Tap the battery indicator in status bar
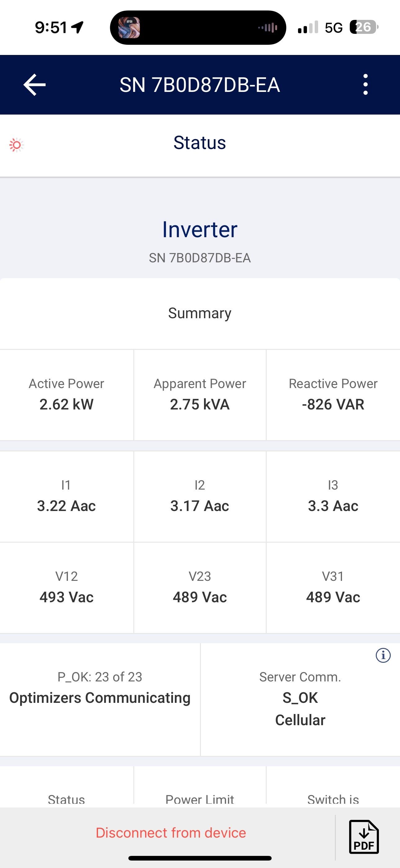This screenshot has height=868, width=400. pyautogui.click(x=364, y=27)
